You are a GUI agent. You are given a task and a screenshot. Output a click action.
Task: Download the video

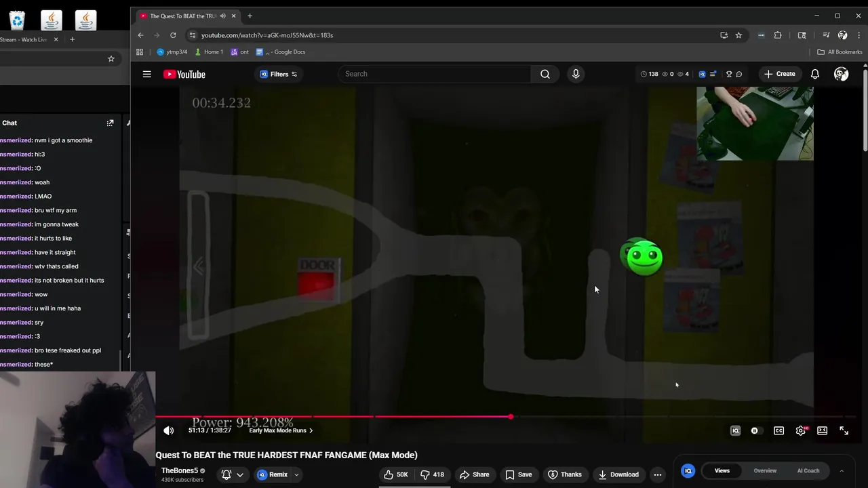[618, 474]
